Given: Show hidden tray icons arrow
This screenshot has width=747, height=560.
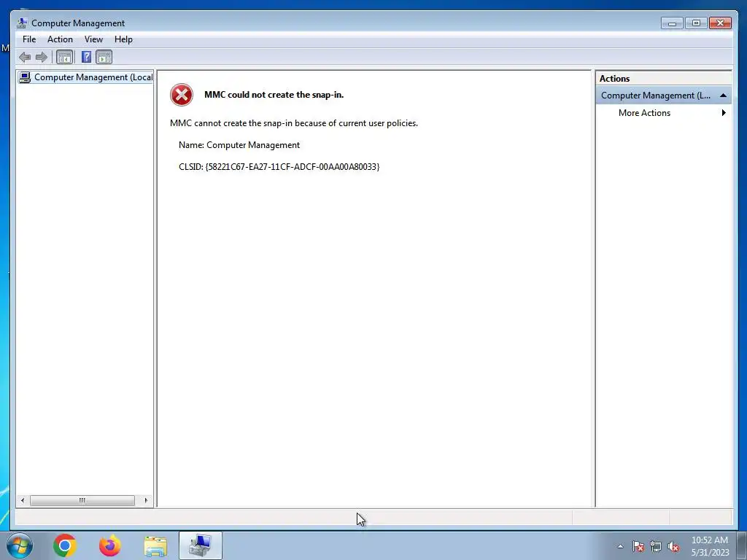Looking at the screenshot, I should pyautogui.click(x=620, y=546).
